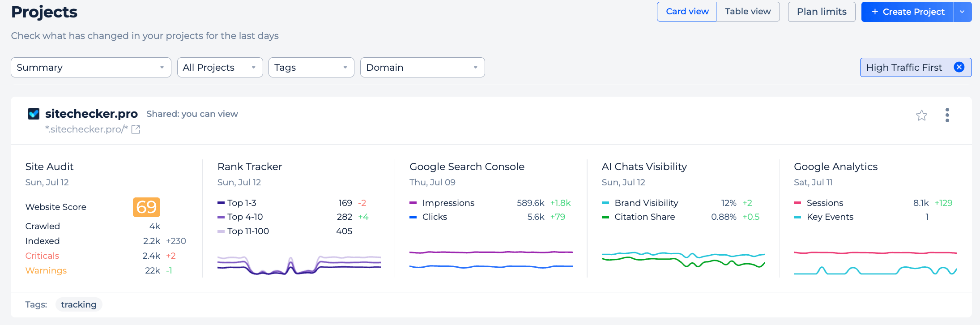Viewport: 980px width, 325px height.
Task: Open the Summary dropdown
Action: [91, 67]
